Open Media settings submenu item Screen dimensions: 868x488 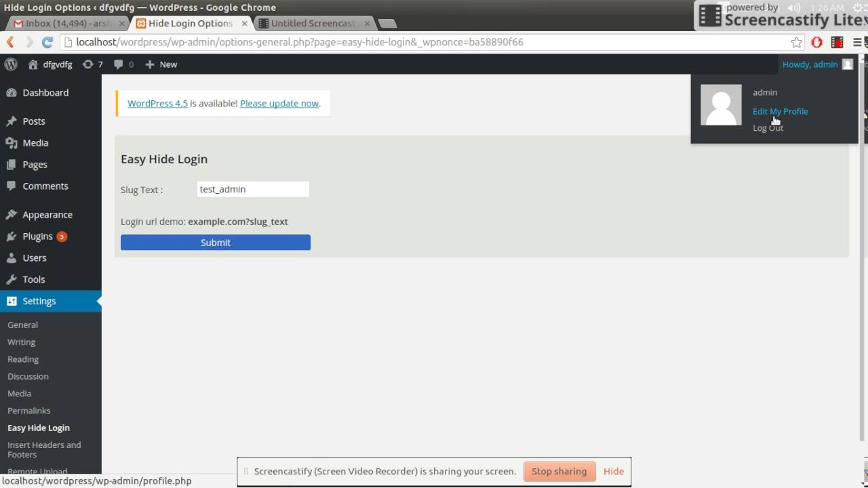pyautogui.click(x=20, y=393)
